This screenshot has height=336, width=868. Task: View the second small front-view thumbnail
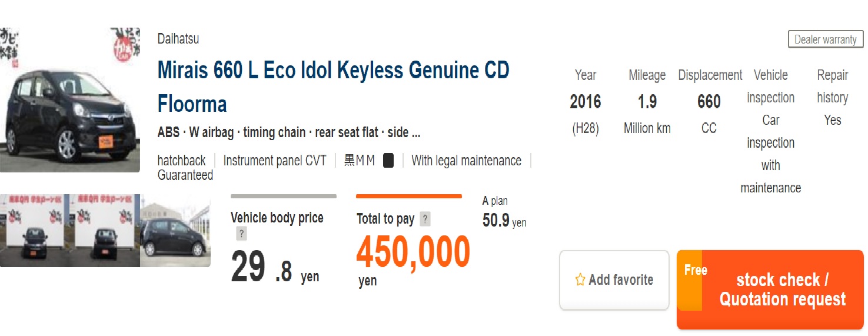coord(105,231)
